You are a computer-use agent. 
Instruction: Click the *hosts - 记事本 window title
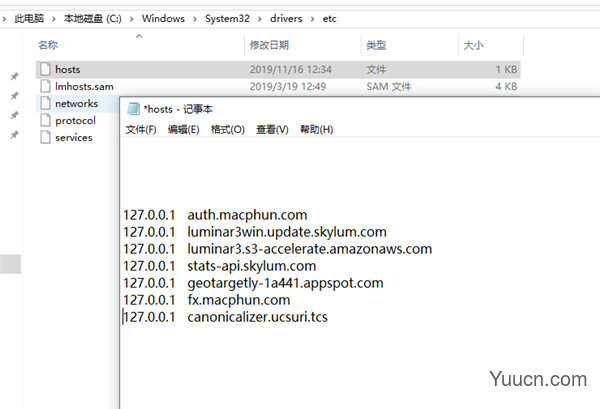coord(178,109)
